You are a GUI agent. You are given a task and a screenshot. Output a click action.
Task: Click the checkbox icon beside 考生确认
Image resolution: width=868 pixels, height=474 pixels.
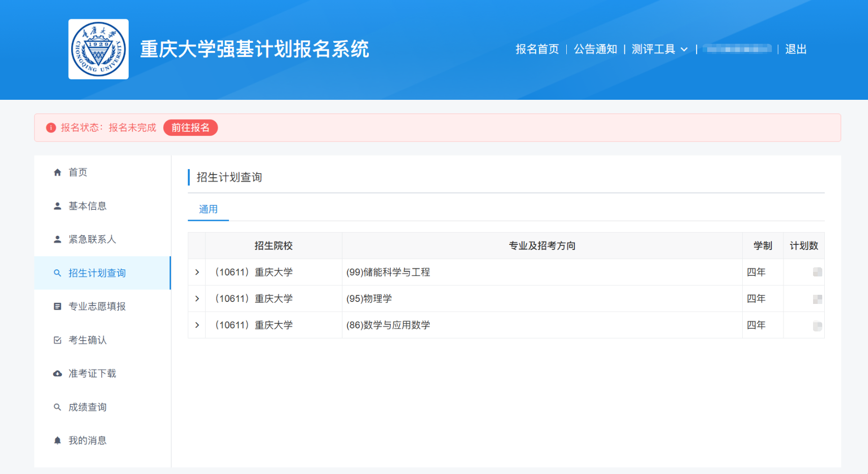[x=57, y=340]
